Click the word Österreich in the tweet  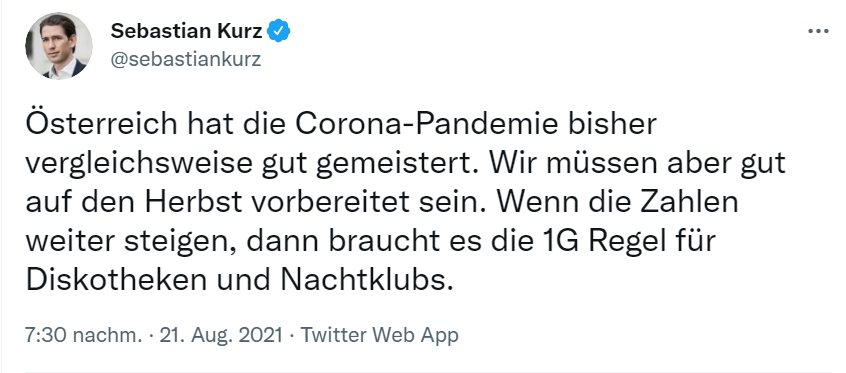click(x=101, y=124)
